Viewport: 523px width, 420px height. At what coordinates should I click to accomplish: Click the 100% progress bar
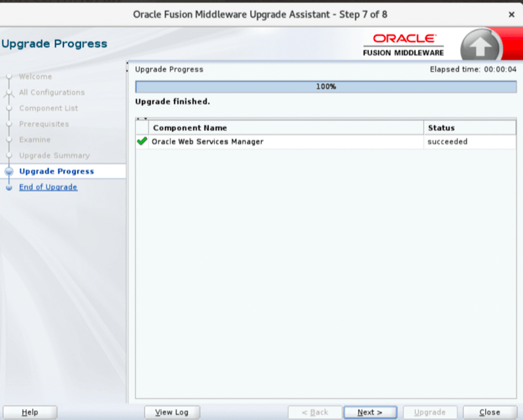pyautogui.click(x=326, y=86)
